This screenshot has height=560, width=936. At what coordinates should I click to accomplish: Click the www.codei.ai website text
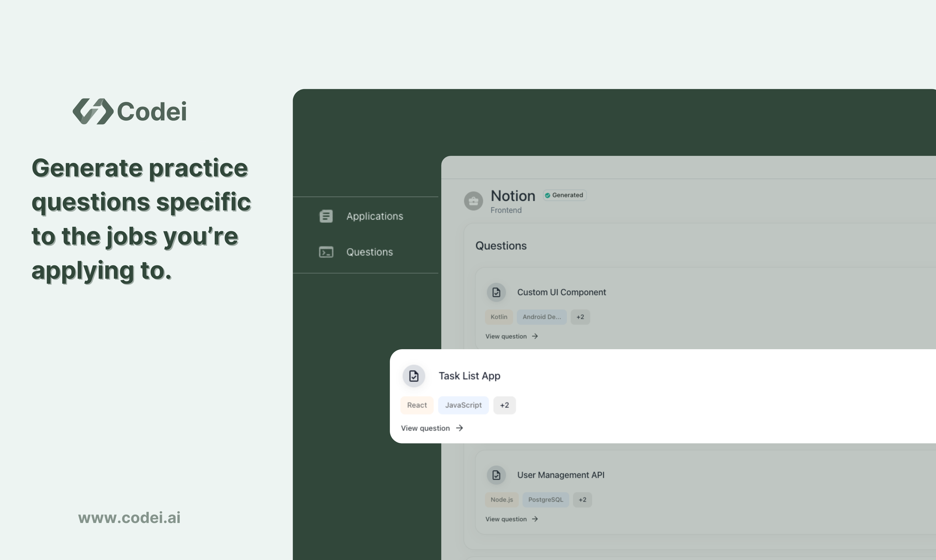tap(129, 518)
